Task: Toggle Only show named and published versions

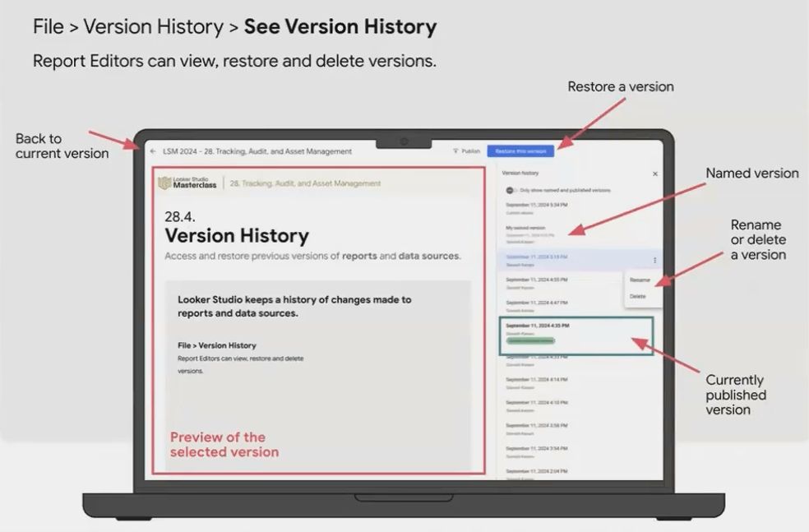Action: [510, 191]
